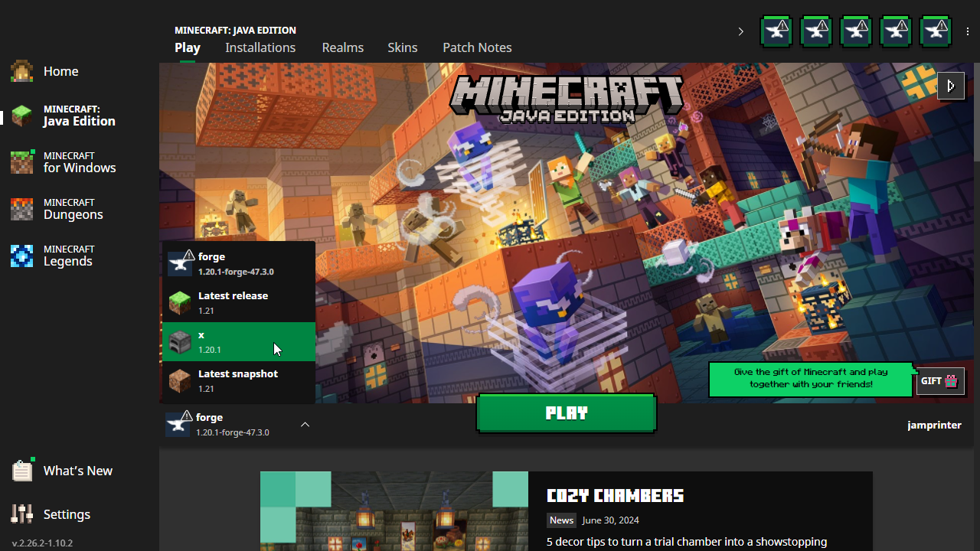Image resolution: width=980 pixels, height=551 pixels.
Task: Switch to the Installations tab
Action: click(x=260, y=47)
